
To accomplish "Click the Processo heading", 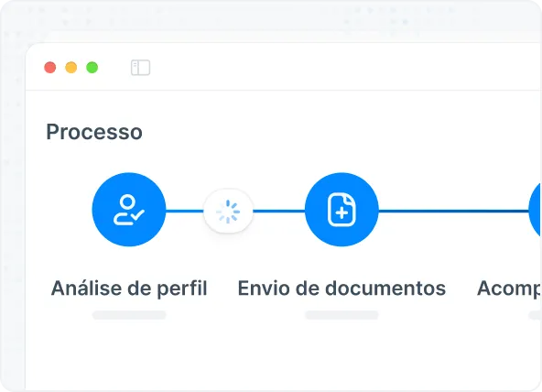I will 94,132.
